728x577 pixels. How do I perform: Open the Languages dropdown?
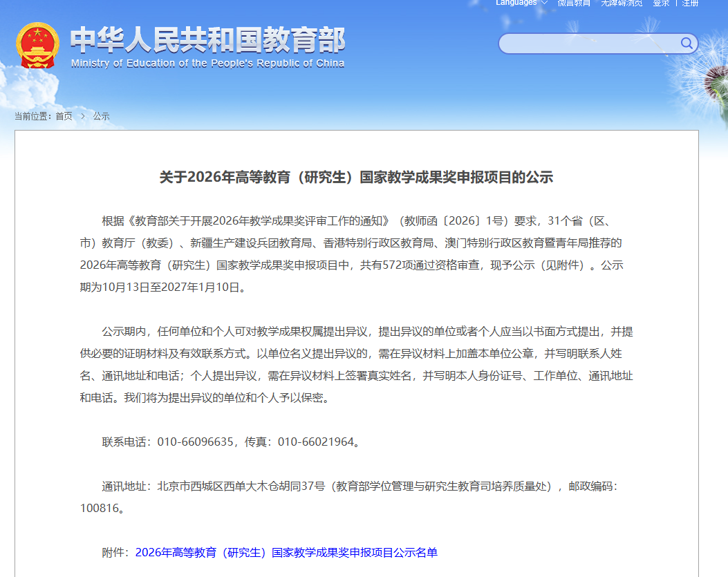coord(521,3)
